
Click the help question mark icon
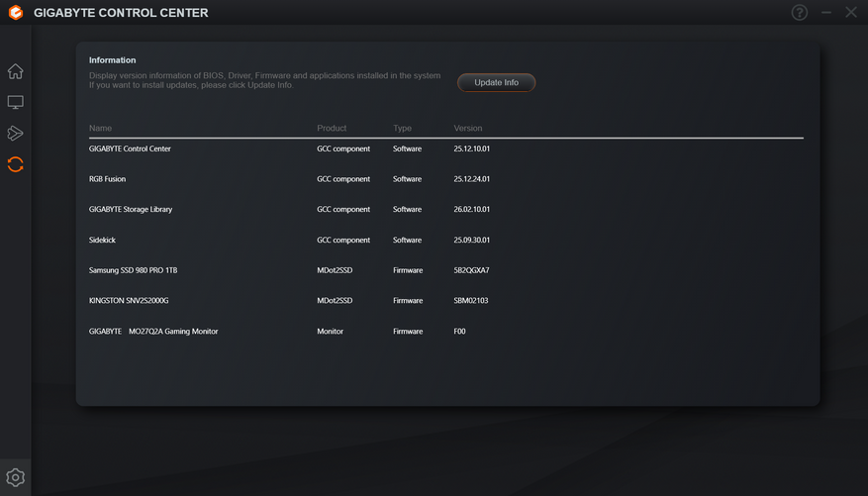(800, 13)
